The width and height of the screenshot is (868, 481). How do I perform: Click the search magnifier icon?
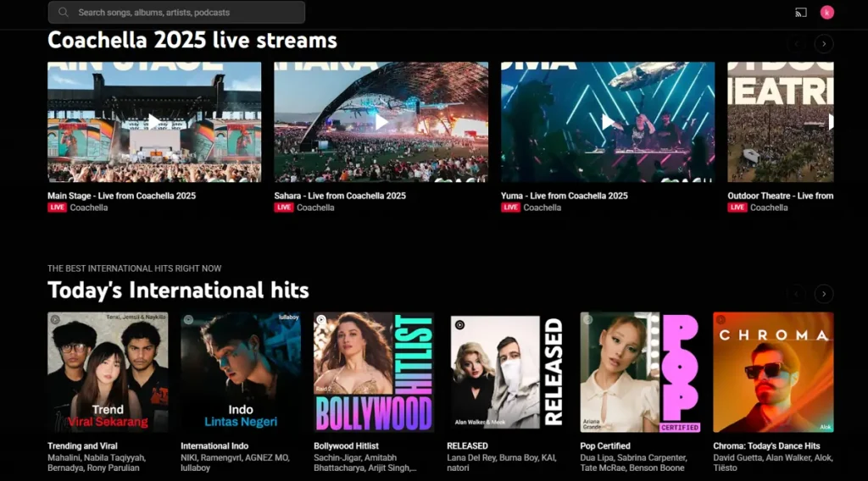click(x=64, y=12)
